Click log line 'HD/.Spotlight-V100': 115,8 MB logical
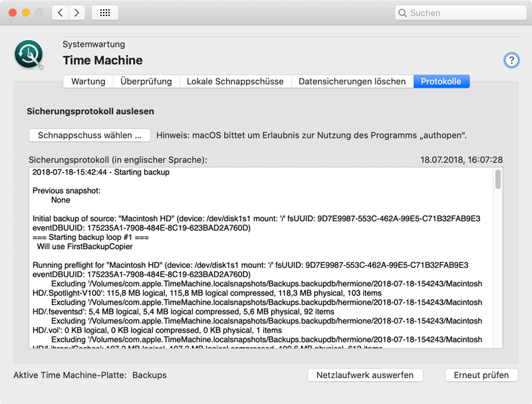532x404 pixels. click(207, 293)
